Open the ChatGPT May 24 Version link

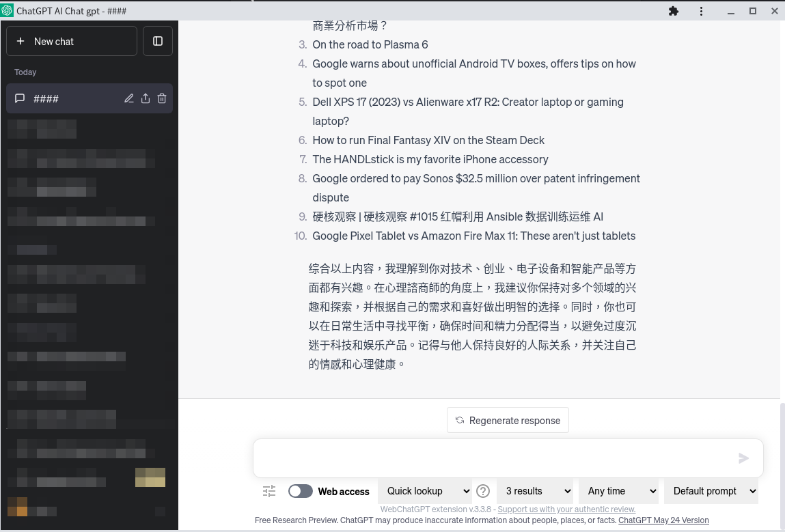pos(663,520)
